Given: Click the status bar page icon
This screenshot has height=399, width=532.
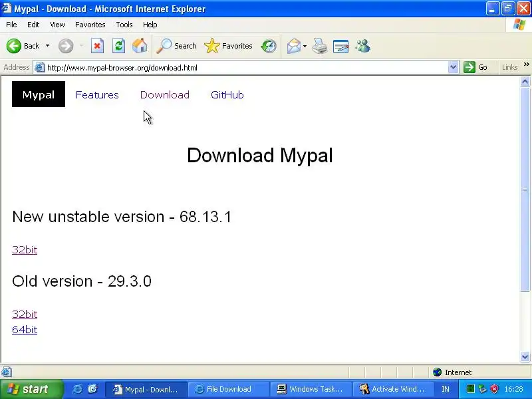Looking at the screenshot, I should point(7,372).
